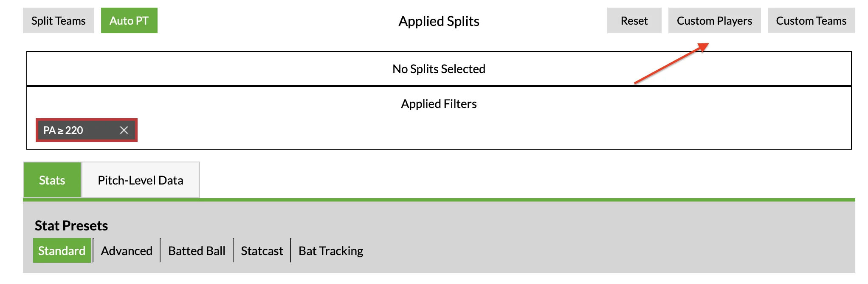Disable the green Auto PT toggle

129,20
